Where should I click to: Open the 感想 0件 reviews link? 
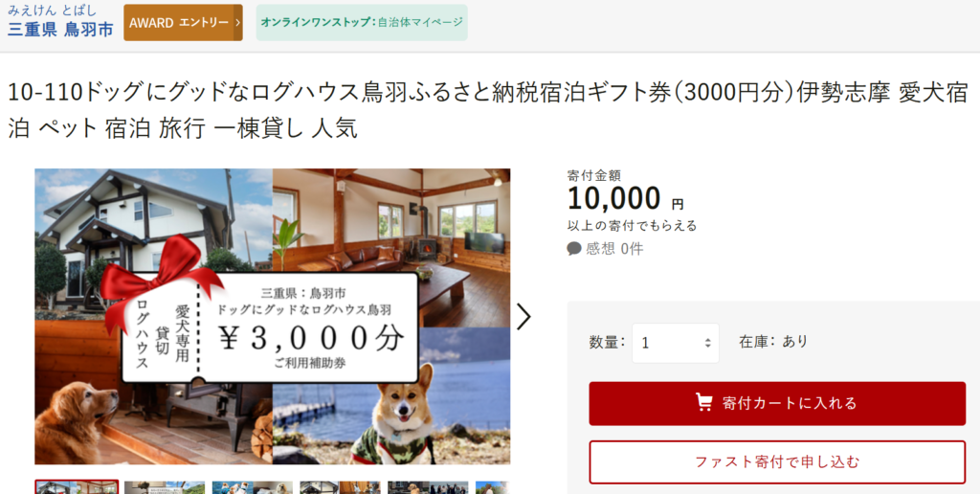click(605, 249)
